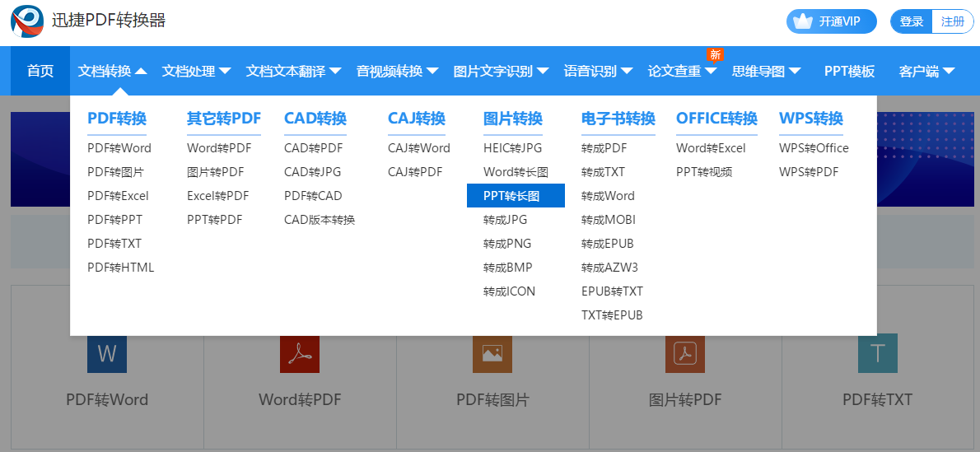The width and height of the screenshot is (980, 452).
Task: Choose 转成BMP menu entry
Action: (x=507, y=268)
